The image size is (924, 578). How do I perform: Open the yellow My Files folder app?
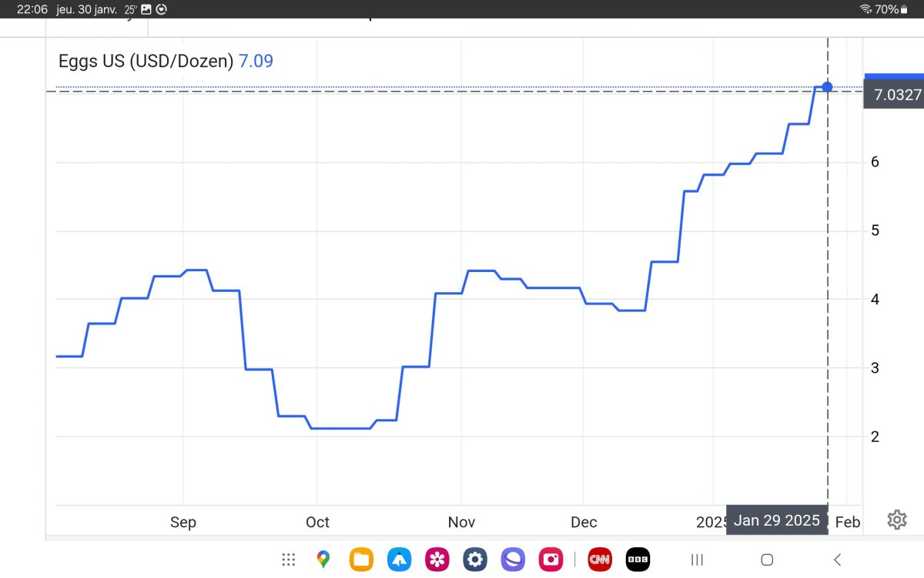(361, 560)
